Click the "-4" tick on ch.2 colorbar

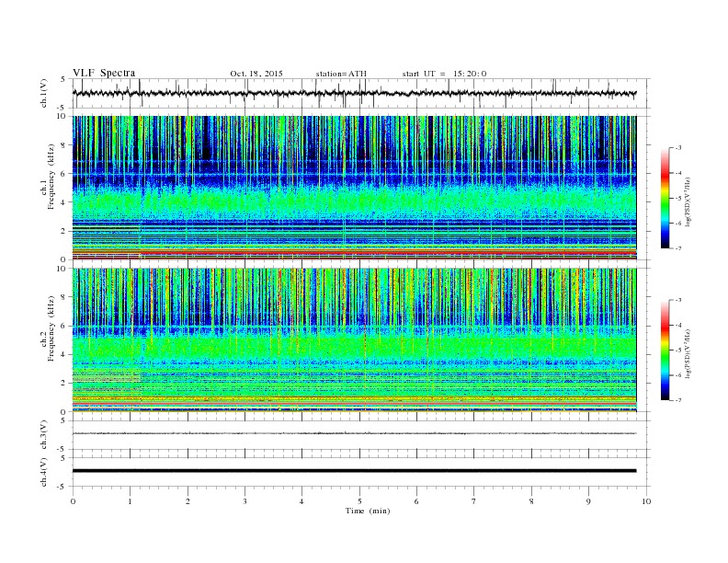[678, 325]
